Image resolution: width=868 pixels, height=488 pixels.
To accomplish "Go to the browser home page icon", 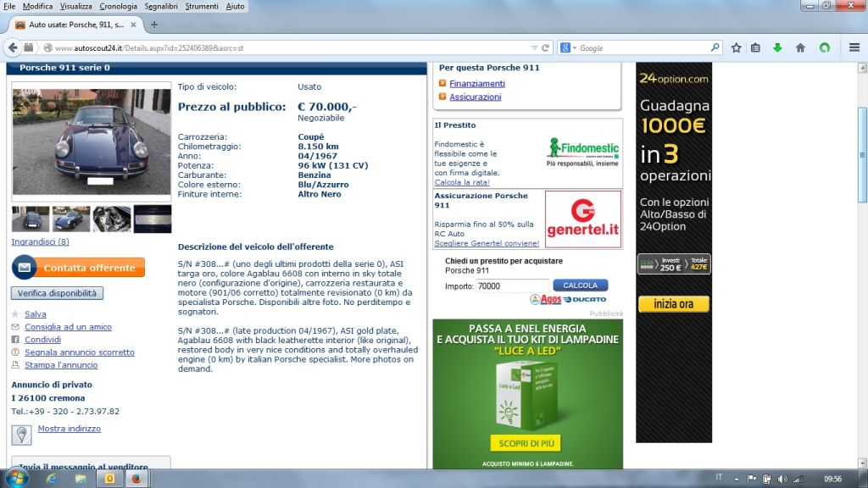I will [800, 48].
